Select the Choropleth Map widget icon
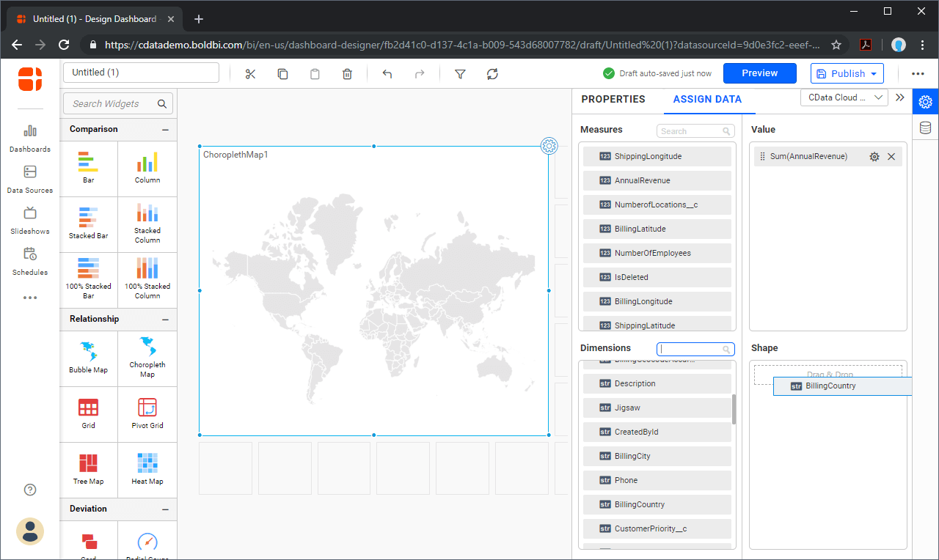 pos(147,358)
